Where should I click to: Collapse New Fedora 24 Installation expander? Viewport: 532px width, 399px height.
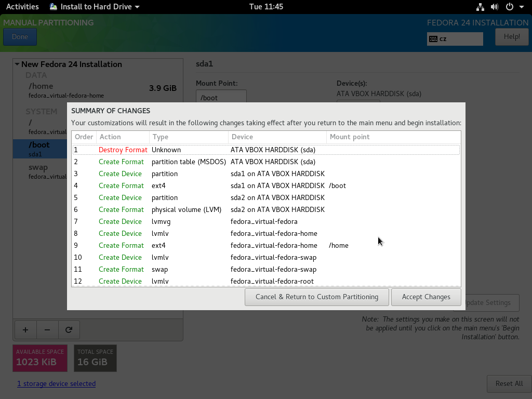pos(17,64)
